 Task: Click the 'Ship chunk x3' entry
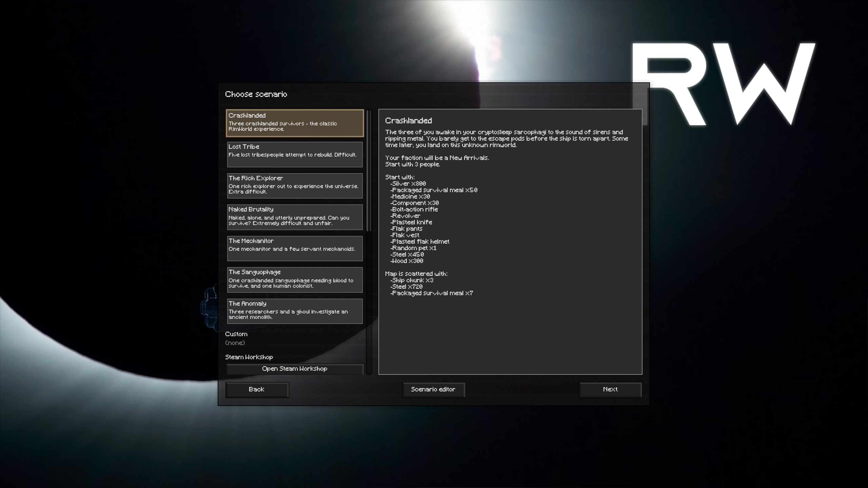[x=412, y=280]
